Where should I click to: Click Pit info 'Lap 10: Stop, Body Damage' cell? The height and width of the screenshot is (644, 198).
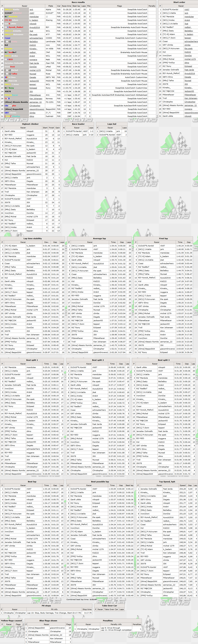[x=54, y=613]
